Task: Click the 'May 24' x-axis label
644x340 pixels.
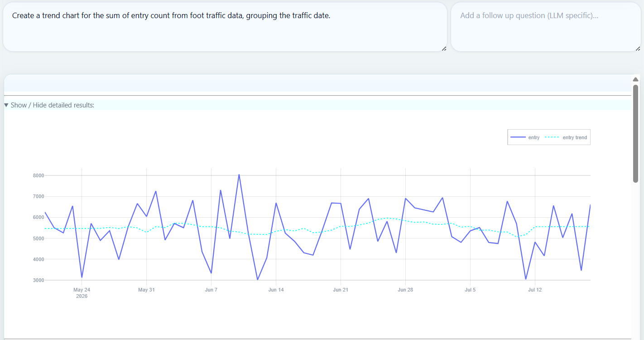Action: [x=82, y=290]
